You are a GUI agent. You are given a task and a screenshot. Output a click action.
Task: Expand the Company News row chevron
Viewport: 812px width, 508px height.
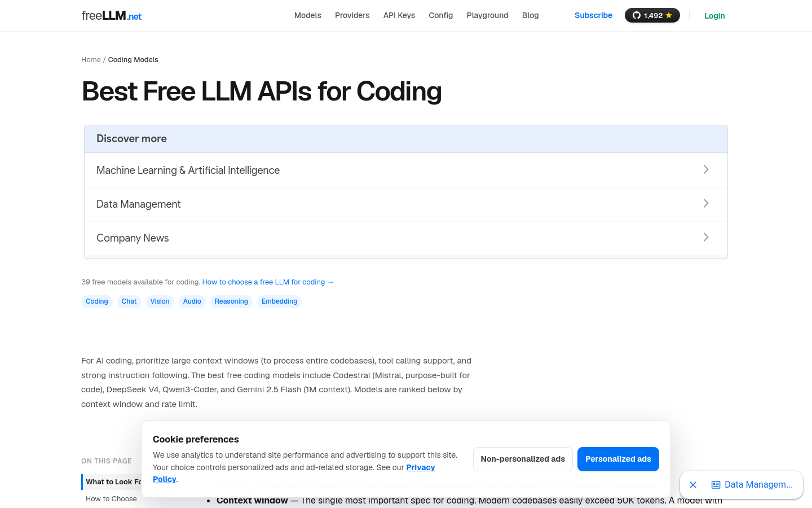tap(706, 237)
